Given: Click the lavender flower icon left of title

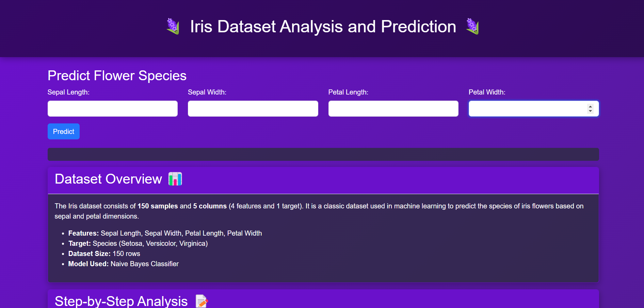Looking at the screenshot, I should [x=173, y=27].
